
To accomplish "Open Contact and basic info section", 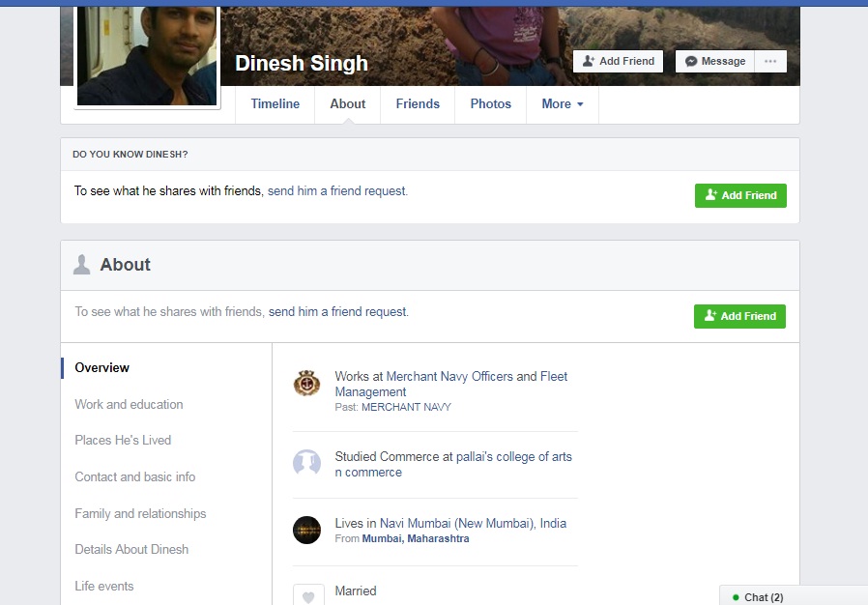I will tap(135, 476).
